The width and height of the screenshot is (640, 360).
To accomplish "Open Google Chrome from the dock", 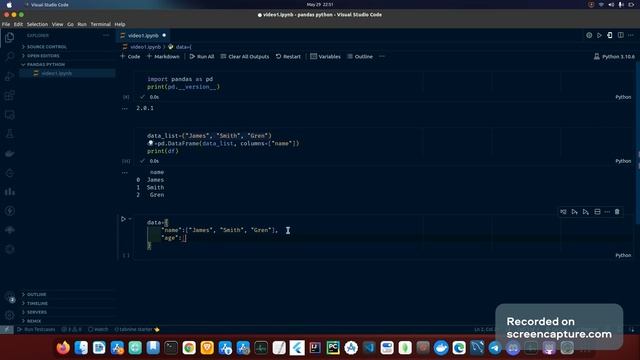I will pos(189,348).
